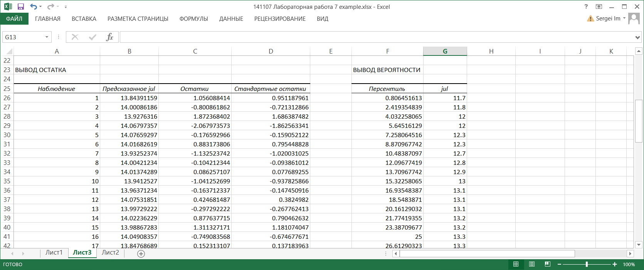The width and height of the screenshot is (644, 270).
Task: Click the Name Box showing G13
Action: 23,37
